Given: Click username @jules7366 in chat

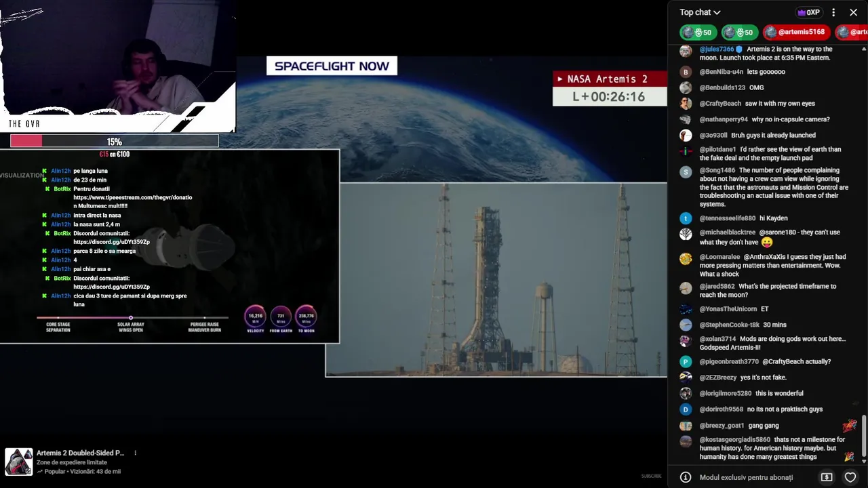Looking at the screenshot, I should pos(717,49).
